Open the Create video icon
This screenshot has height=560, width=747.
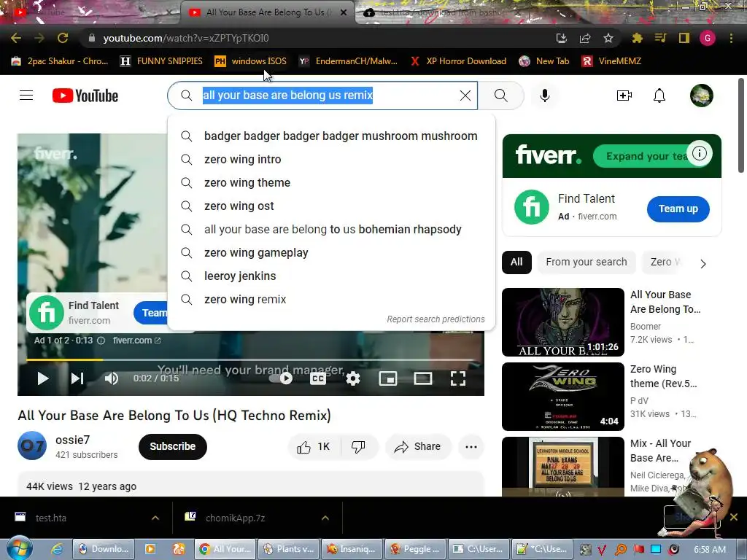[x=624, y=96]
